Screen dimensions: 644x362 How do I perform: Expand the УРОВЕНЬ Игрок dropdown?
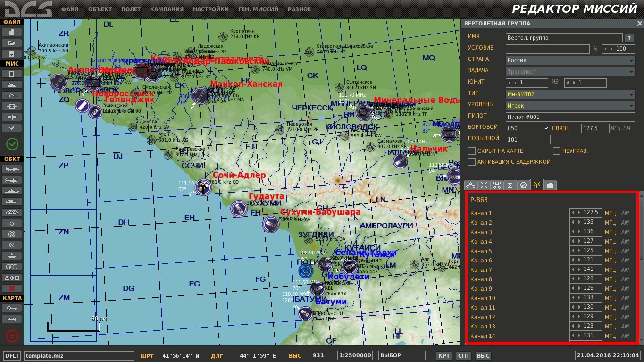click(570, 106)
